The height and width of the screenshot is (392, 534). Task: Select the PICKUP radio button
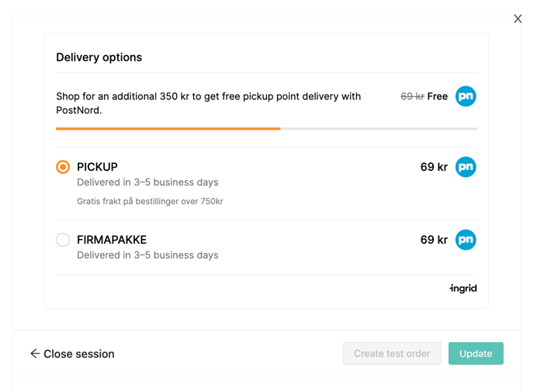tap(63, 167)
